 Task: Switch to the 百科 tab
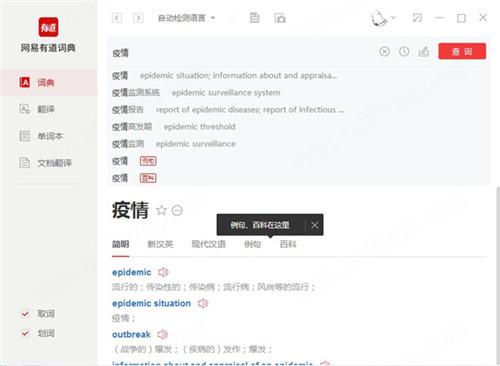pyautogui.click(x=288, y=244)
